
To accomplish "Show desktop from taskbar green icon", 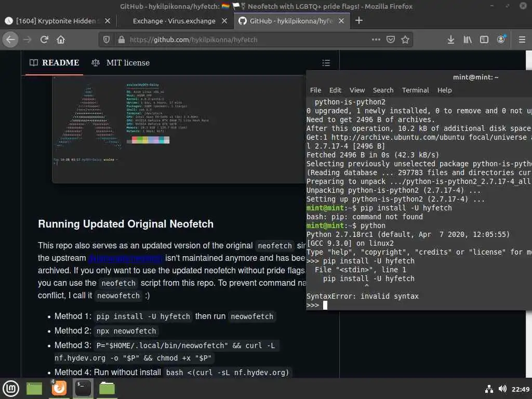I will (34, 389).
